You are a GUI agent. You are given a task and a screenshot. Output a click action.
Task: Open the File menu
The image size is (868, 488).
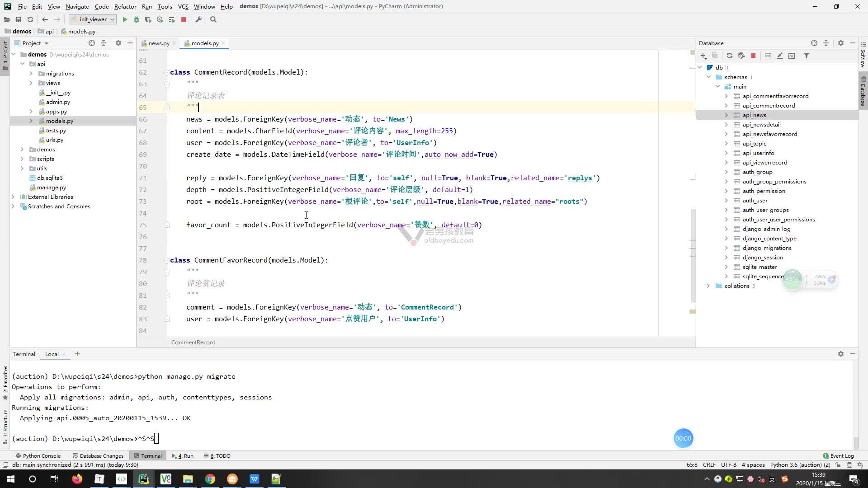[x=22, y=6]
